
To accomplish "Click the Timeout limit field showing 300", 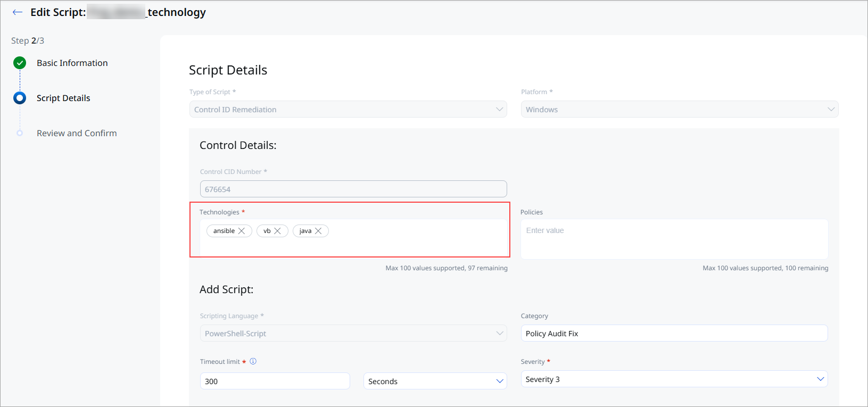I will pos(275,381).
